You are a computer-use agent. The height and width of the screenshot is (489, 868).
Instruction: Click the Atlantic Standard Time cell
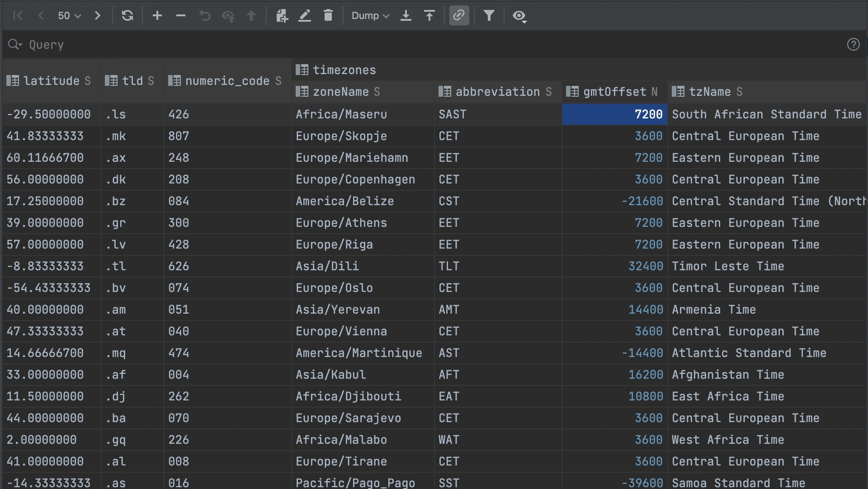point(767,353)
